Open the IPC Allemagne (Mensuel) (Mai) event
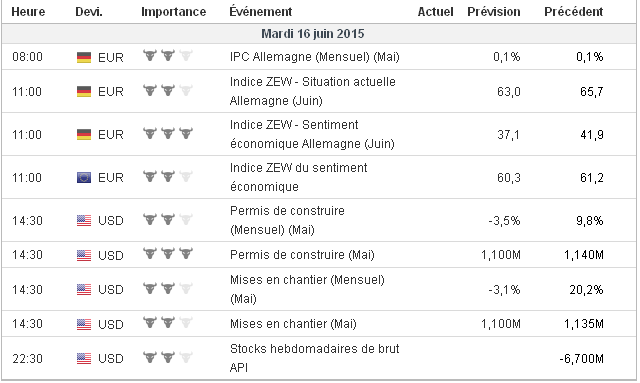The height and width of the screenshot is (383, 640). pos(315,57)
